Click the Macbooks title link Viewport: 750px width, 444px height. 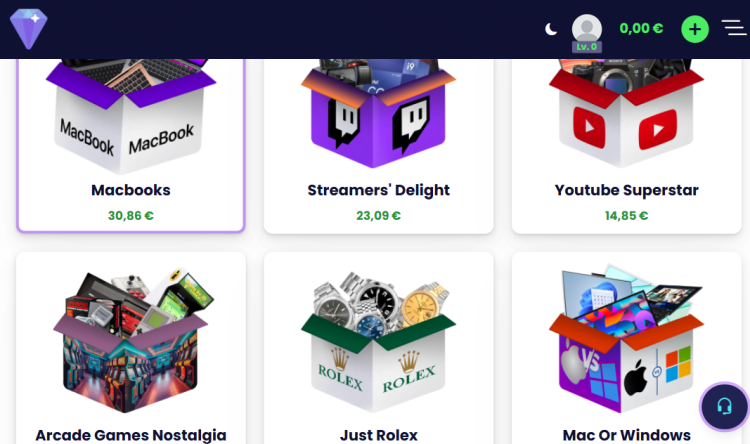pyautogui.click(x=131, y=190)
